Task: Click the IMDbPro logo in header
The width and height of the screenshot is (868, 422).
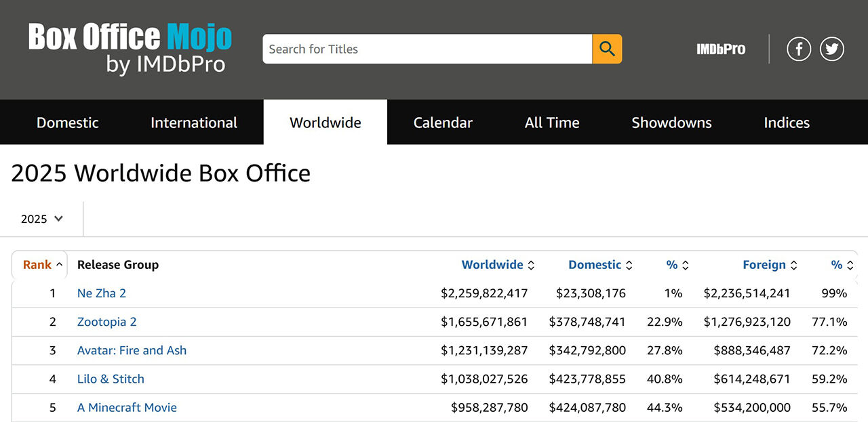Action: (721, 49)
